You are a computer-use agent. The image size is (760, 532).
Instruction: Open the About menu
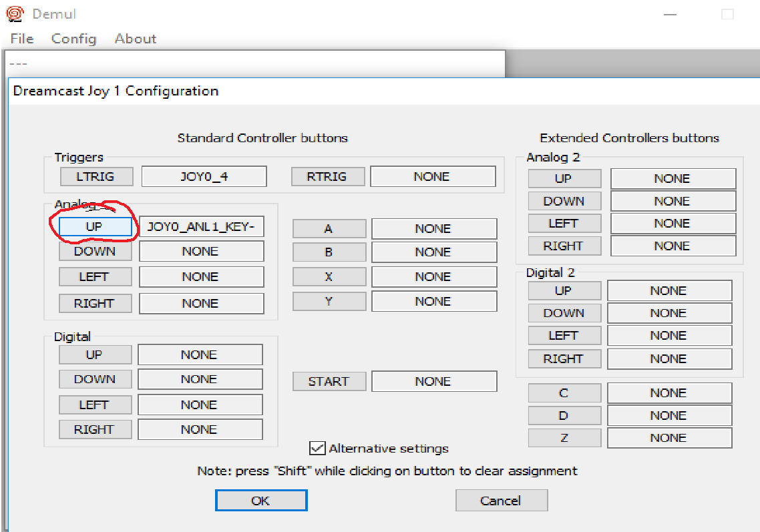[136, 39]
